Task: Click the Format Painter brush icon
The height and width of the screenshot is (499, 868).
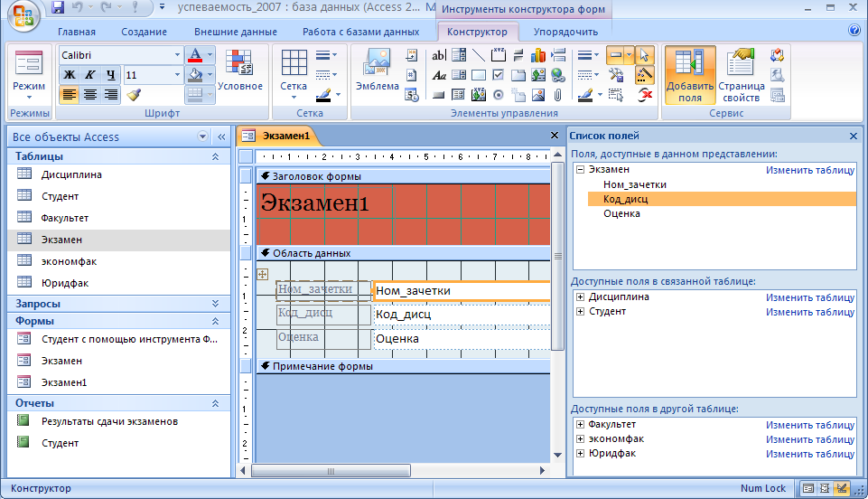Action: (x=134, y=95)
